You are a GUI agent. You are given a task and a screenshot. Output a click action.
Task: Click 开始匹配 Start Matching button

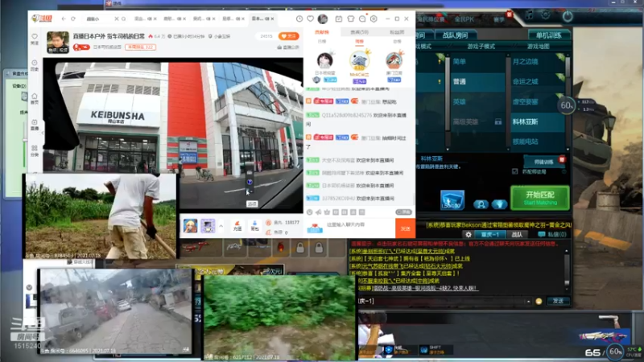tap(539, 198)
